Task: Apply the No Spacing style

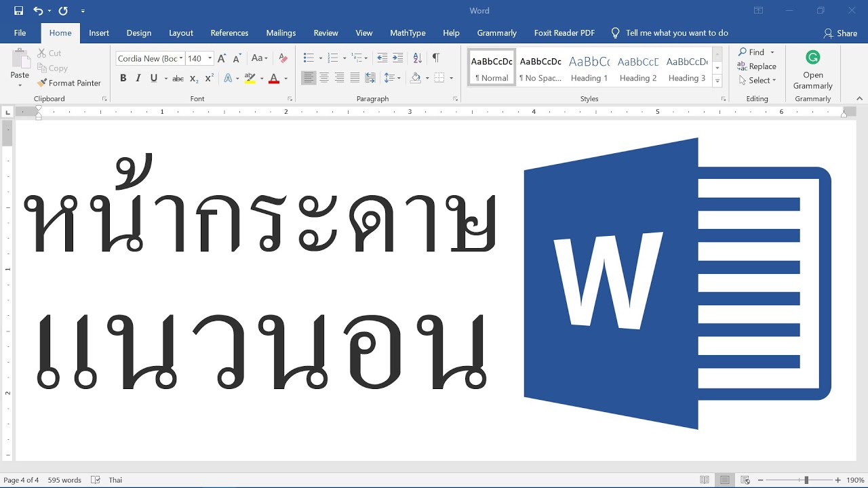Action: tap(540, 68)
